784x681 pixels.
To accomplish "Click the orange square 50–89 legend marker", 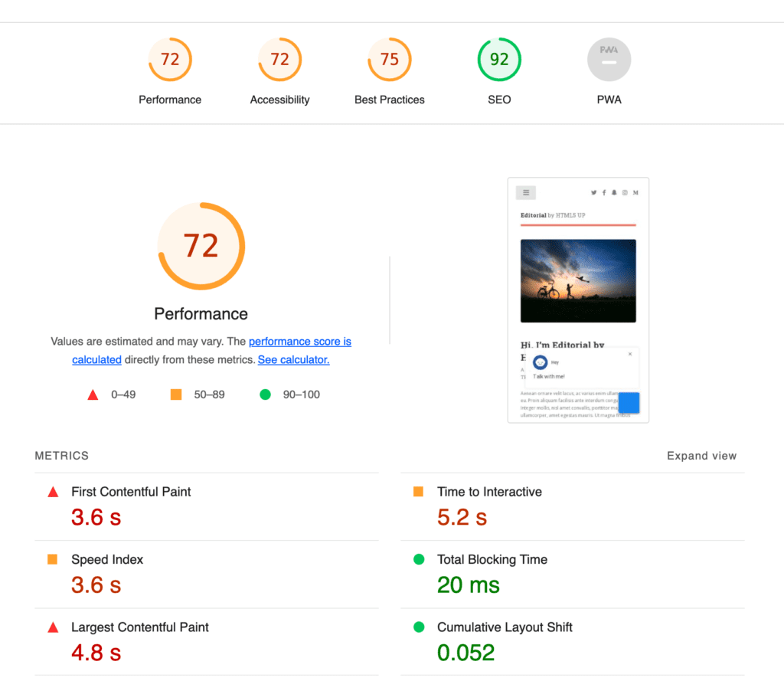I will pyautogui.click(x=175, y=395).
